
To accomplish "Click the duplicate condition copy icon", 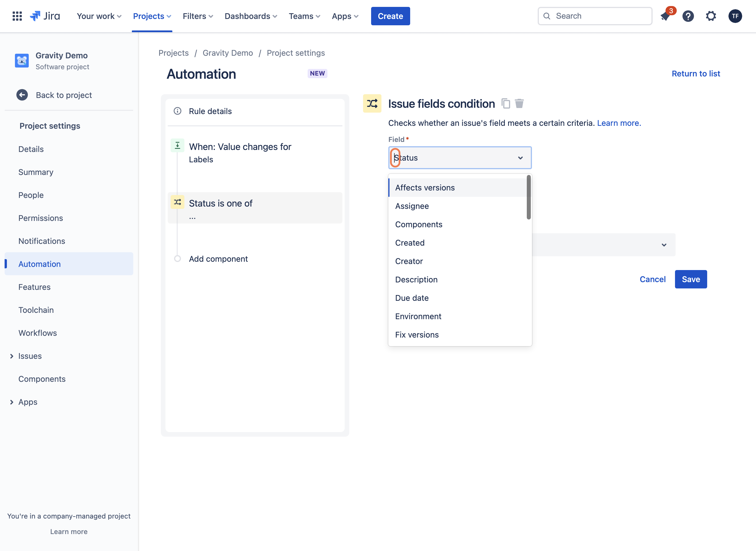I will [x=506, y=104].
